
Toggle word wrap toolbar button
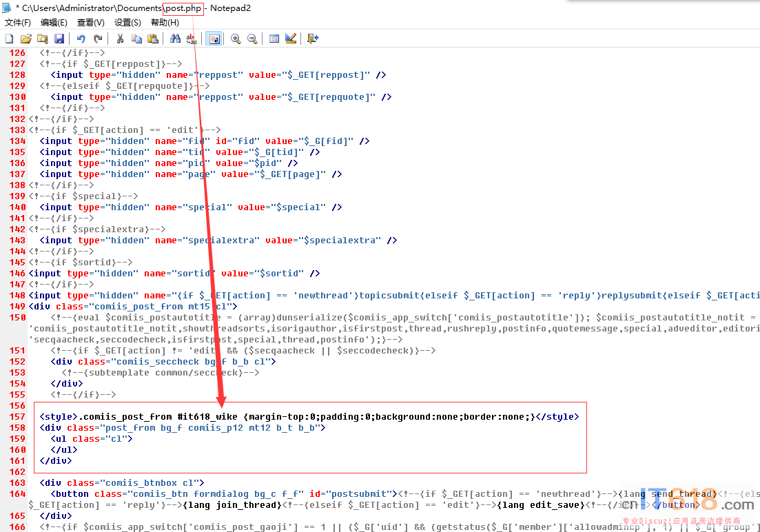point(214,39)
